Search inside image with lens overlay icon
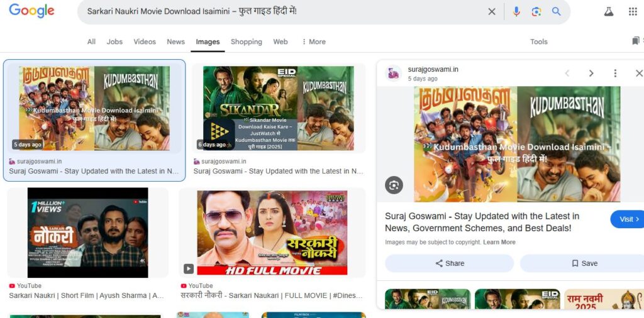The height and width of the screenshot is (318, 644). point(394,185)
